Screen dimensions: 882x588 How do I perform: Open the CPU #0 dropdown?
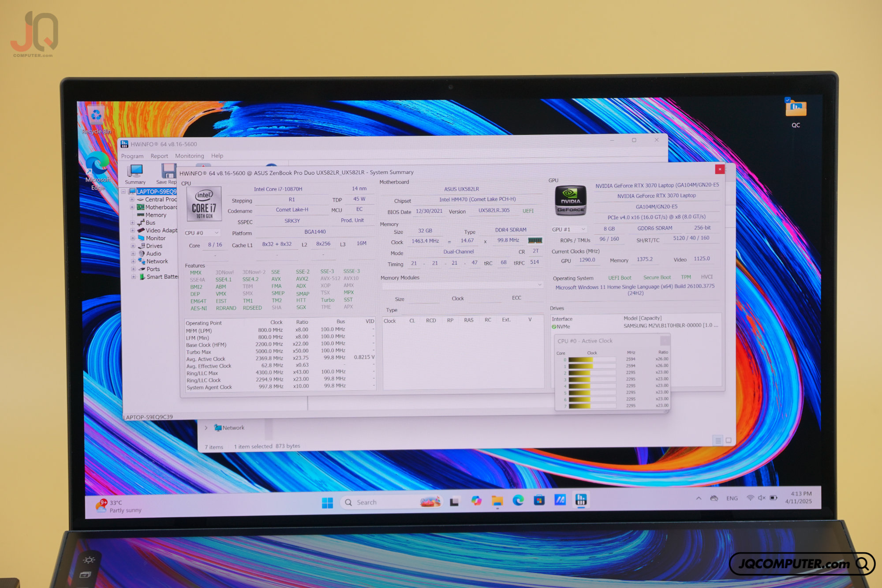[x=202, y=232]
